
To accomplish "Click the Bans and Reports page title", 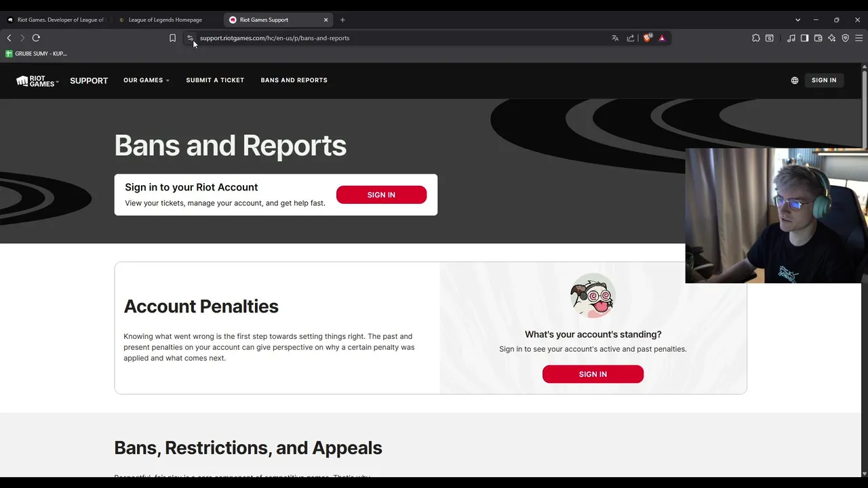I will click(x=230, y=146).
